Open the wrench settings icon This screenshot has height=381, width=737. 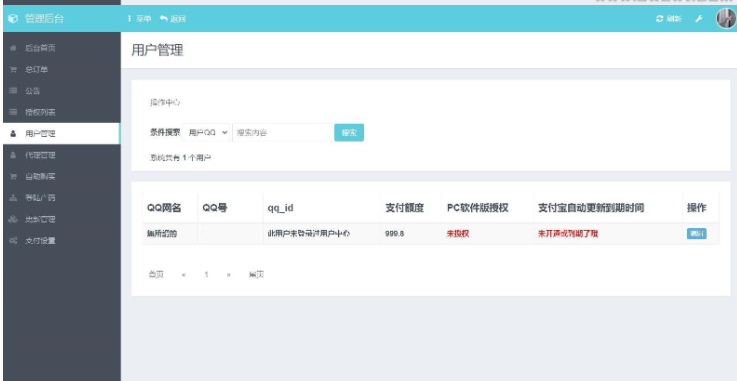(x=698, y=19)
